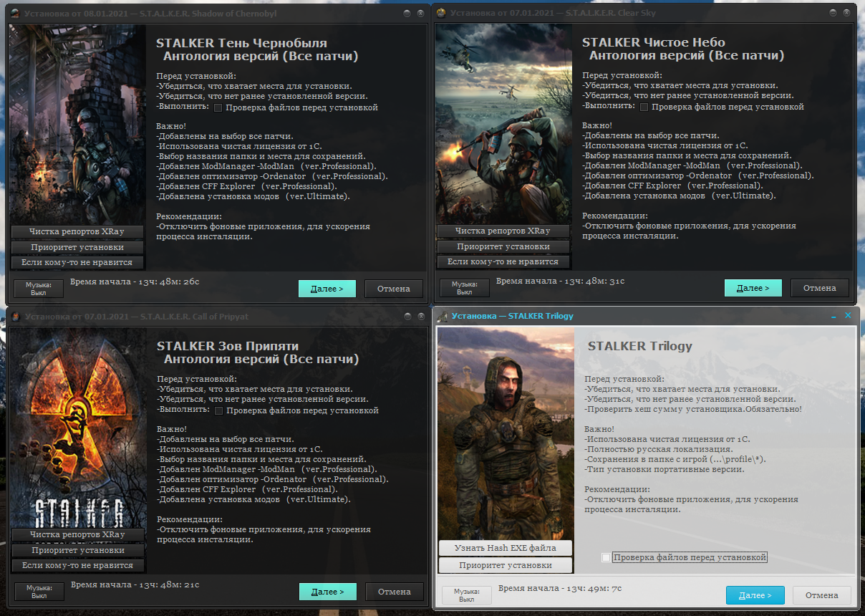
Task: Toggle music in Call of Pripyat installer
Action: (x=40, y=591)
